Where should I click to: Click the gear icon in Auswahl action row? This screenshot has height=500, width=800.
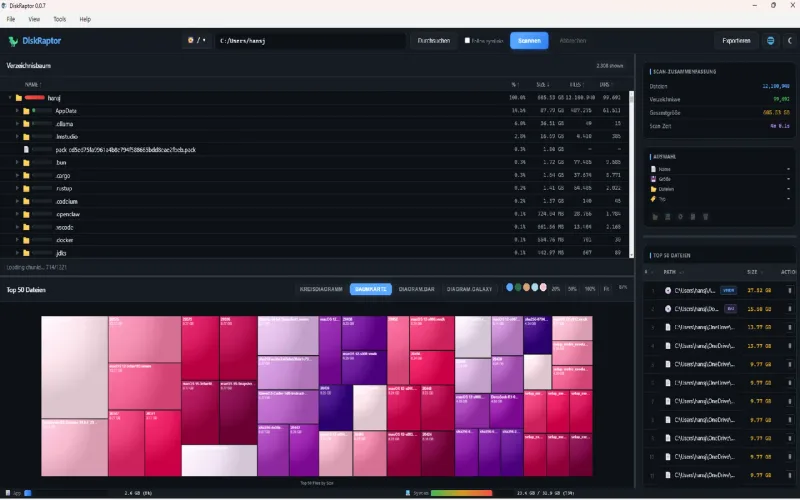680,217
